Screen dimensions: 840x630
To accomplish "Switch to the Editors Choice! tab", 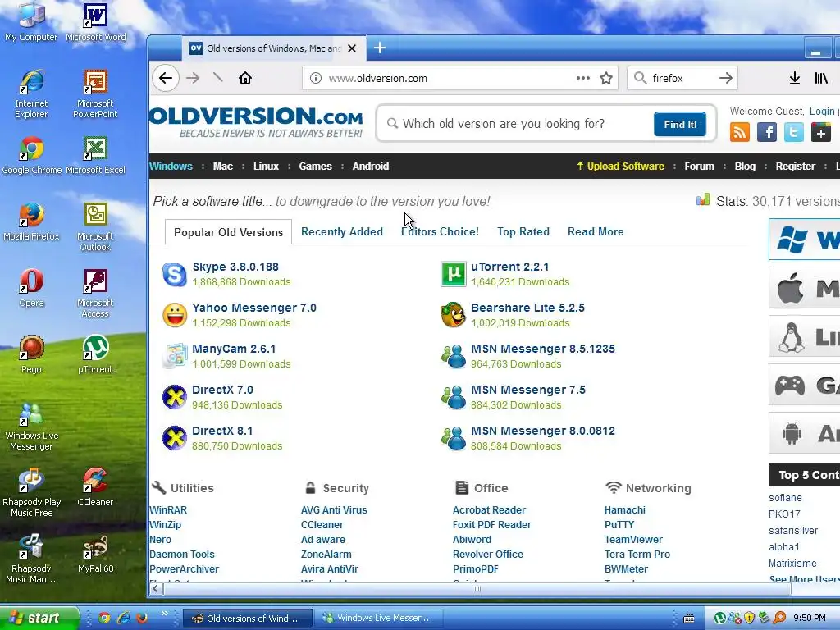I will pos(440,231).
